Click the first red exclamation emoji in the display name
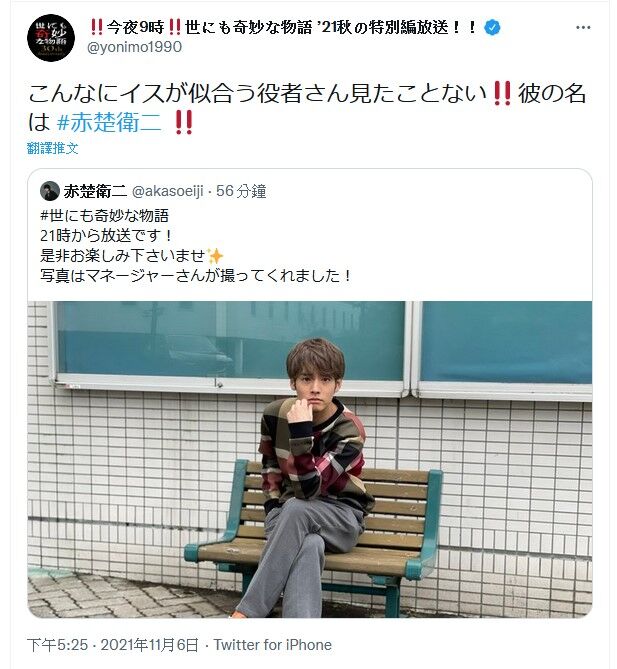This screenshot has height=669, width=617. [x=97, y=28]
